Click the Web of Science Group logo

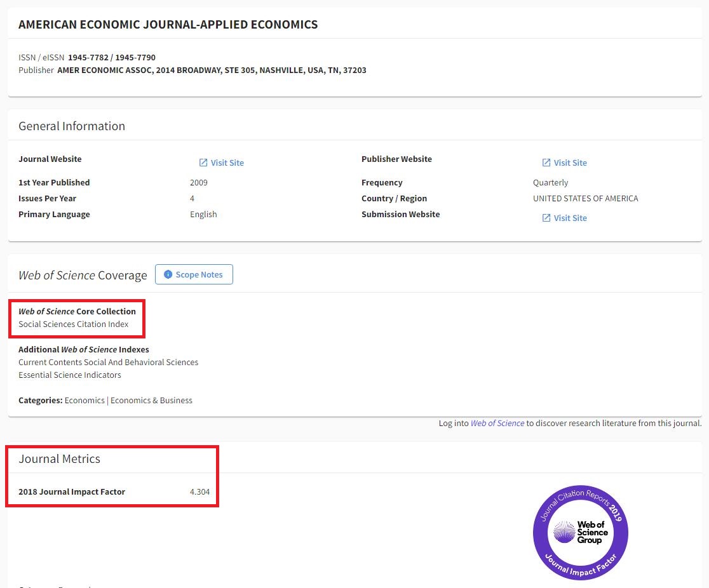click(581, 532)
